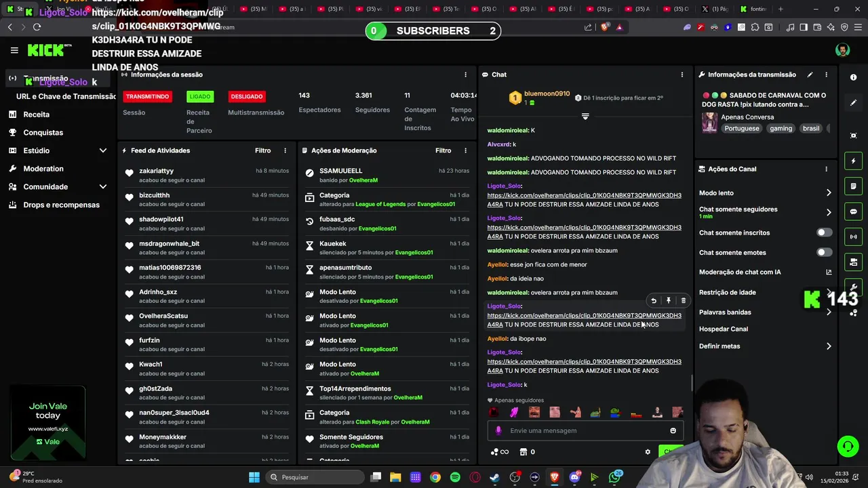Select Top14Arrependimentos moderation entry
The image size is (868, 488).
click(x=387, y=393)
